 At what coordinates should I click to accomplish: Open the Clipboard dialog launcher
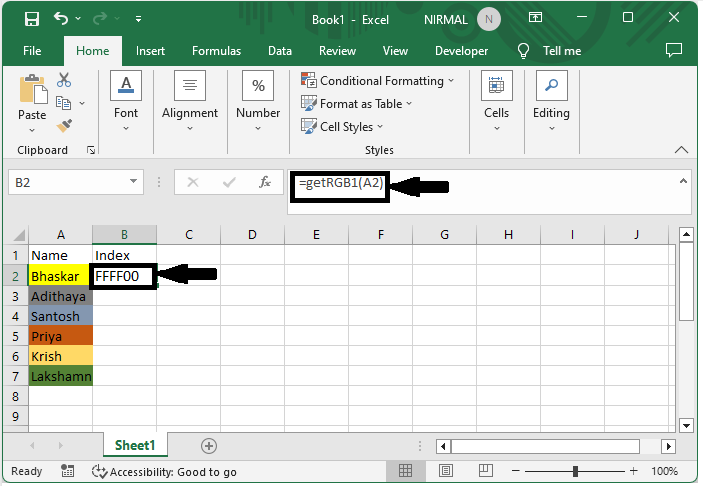[x=91, y=150]
